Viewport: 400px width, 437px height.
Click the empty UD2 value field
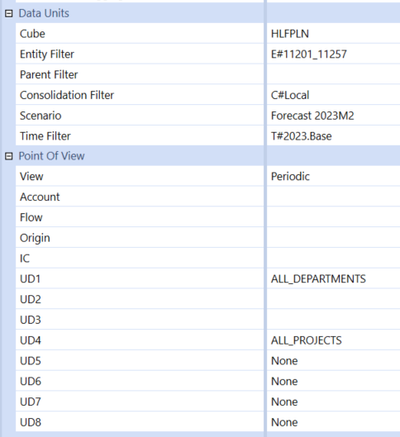coord(333,299)
